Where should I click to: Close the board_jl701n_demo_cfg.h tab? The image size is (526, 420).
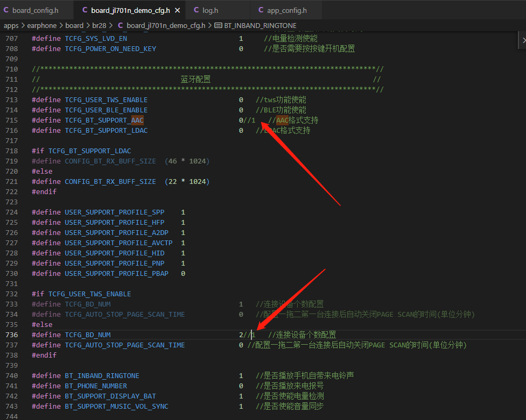click(178, 11)
